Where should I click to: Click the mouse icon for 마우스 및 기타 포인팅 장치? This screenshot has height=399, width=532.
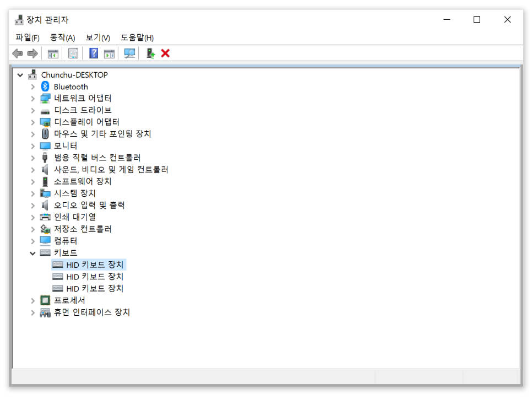[x=45, y=134]
